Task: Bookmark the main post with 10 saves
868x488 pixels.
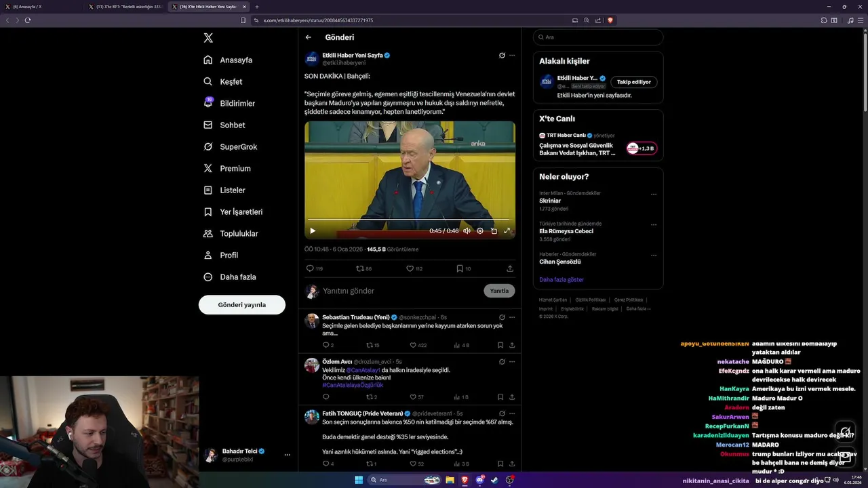Action: point(464,268)
